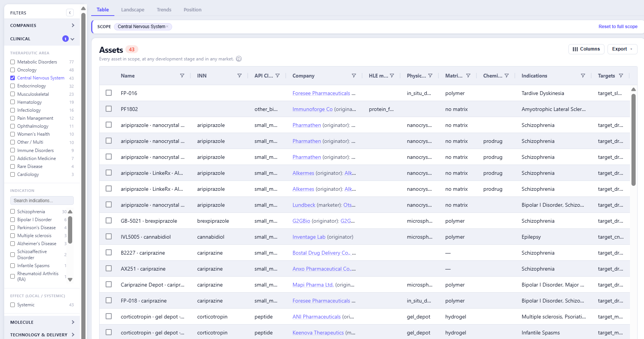Click the Epilepsy indication cell
Viewport: 644px width, 339px height.
coord(531,237)
